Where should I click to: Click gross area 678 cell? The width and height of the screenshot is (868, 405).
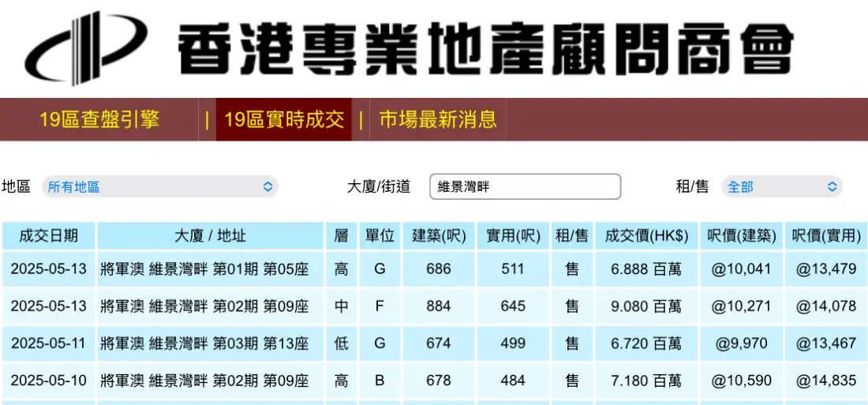[439, 381]
